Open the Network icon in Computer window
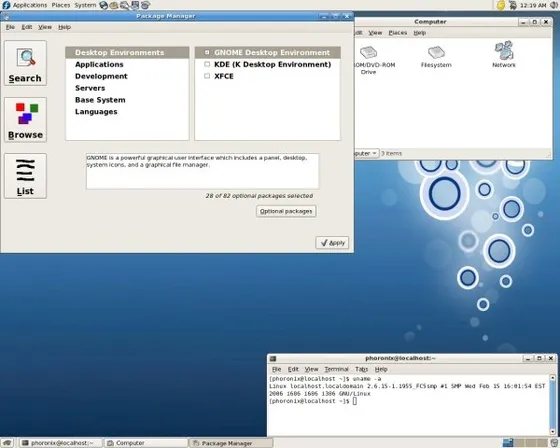This screenshot has width=560, height=448. coord(504,54)
